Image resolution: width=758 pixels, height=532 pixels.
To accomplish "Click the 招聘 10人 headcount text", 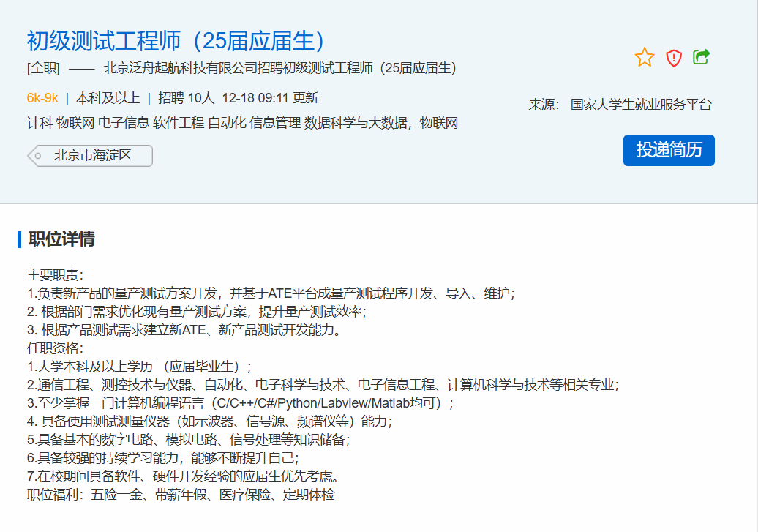I will (187, 98).
